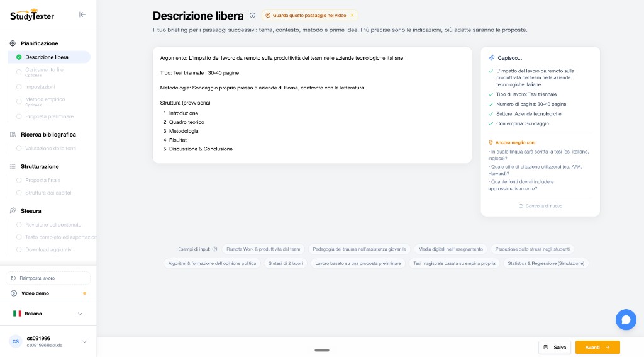Open the Pianificazione section
This screenshot has width=644, height=357.
40,43
